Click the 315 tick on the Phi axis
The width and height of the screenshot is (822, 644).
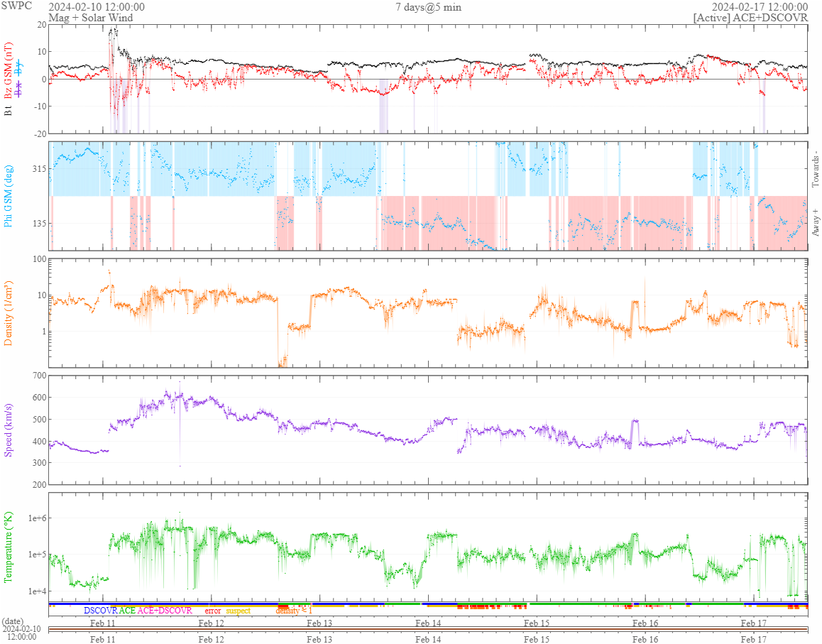tap(40, 169)
